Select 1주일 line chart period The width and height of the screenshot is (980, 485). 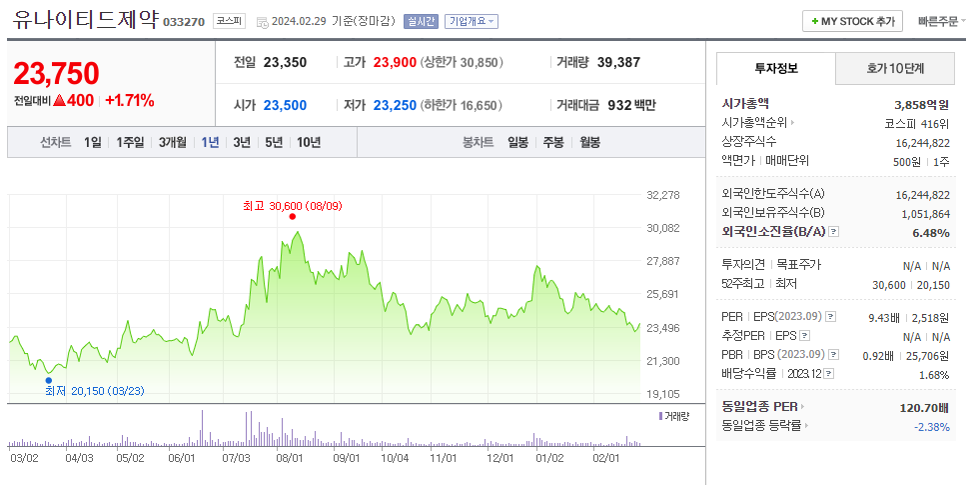pos(130,143)
